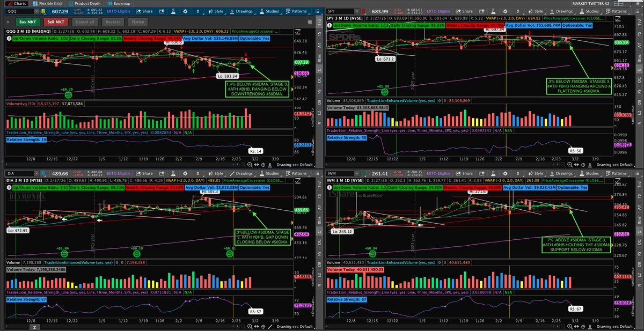Open Drawings menu on QQQ chart
Image resolution: width=644 pixels, height=331 pixels.
[x=241, y=11]
